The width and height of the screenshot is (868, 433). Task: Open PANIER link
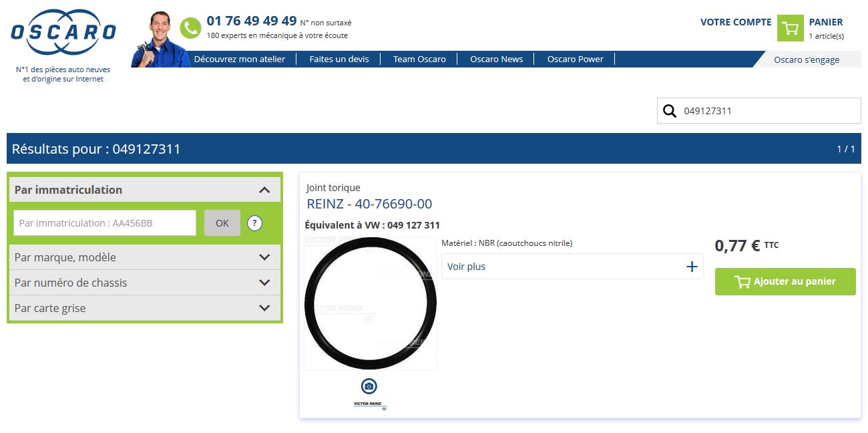826,22
